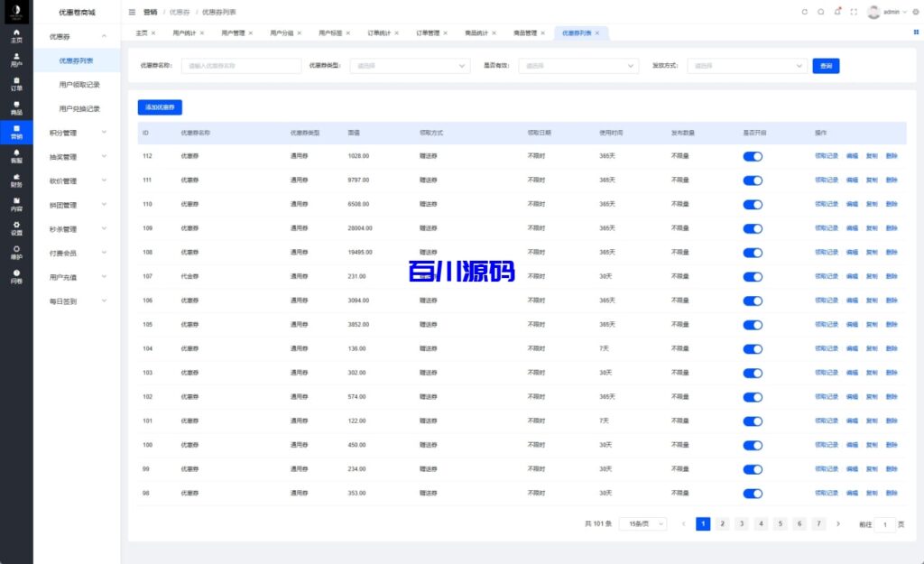Switch to the 用户管理 tab
Image resolution: width=924 pixels, height=564 pixels.
tap(233, 33)
